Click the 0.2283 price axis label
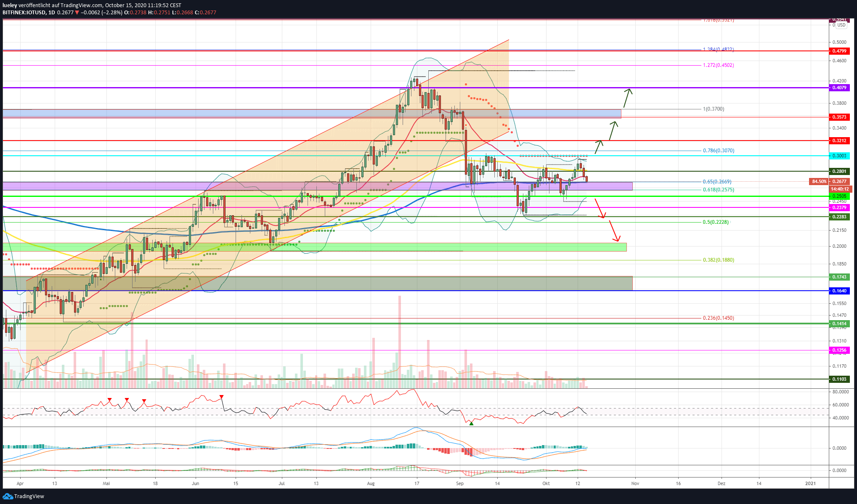Screen dimensions: 857x504 (x=839, y=217)
